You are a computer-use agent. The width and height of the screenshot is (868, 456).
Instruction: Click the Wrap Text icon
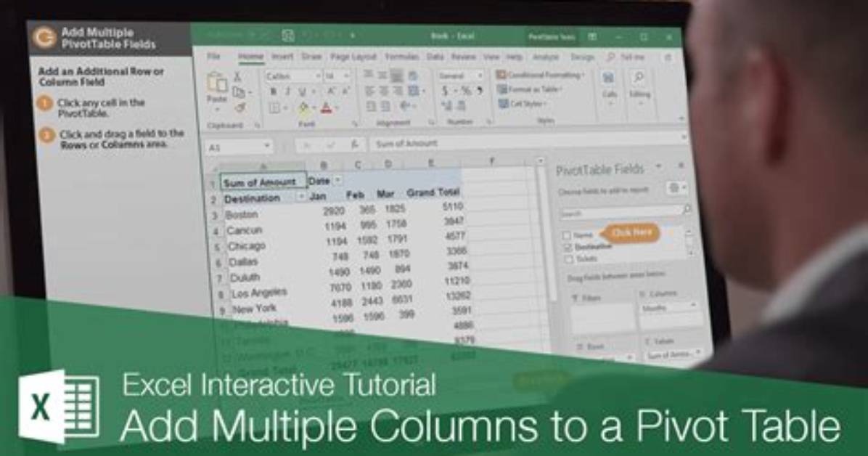coord(413,76)
